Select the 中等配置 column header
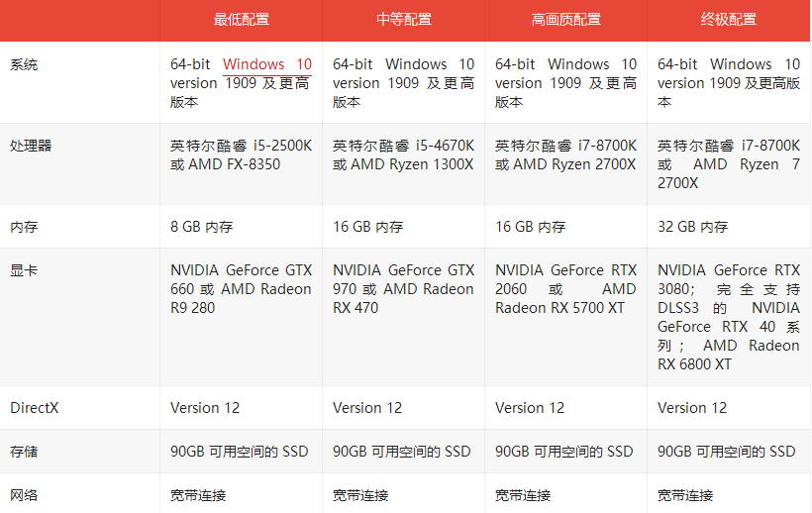This screenshot has height=513, width=812. point(404,20)
